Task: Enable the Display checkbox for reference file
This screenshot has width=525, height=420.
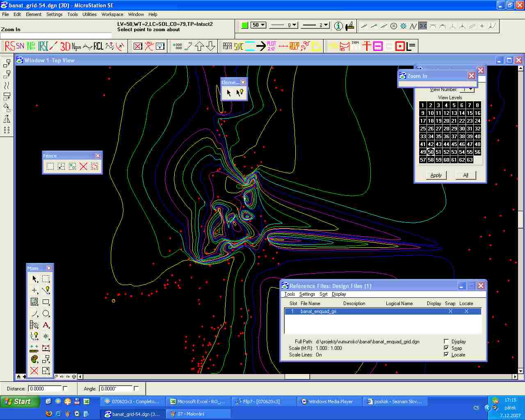Action: tap(446, 341)
